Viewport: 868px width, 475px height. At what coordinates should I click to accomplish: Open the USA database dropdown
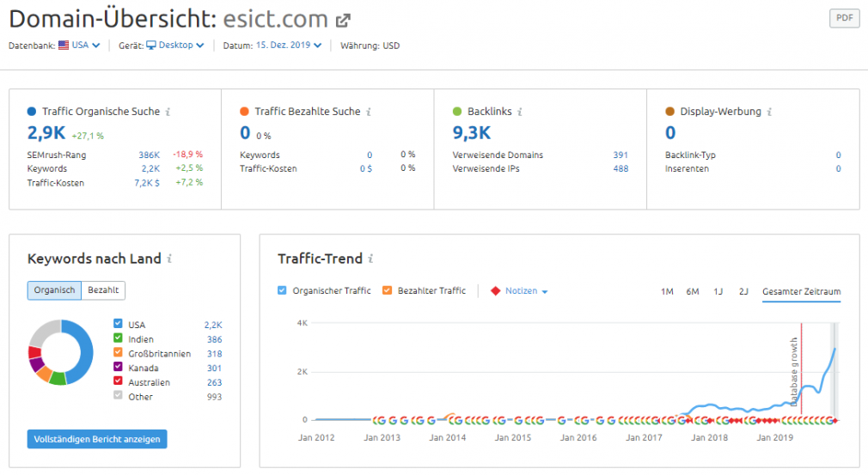tap(86, 46)
